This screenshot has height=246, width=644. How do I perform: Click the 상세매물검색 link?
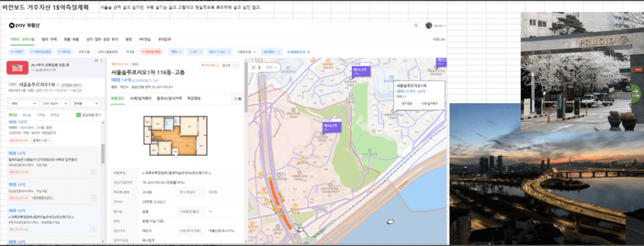coord(296,52)
